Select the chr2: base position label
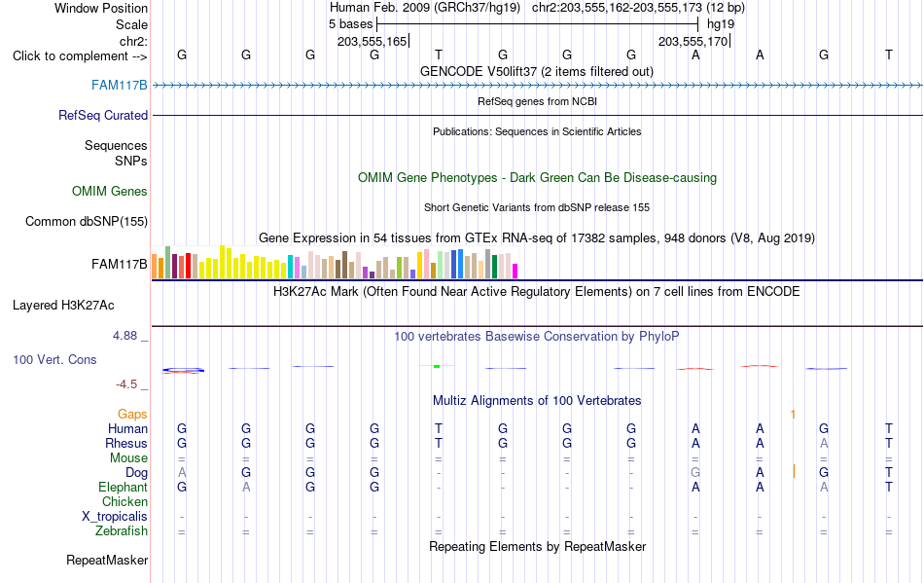Screen dimensions: 924x583 pos(133,42)
